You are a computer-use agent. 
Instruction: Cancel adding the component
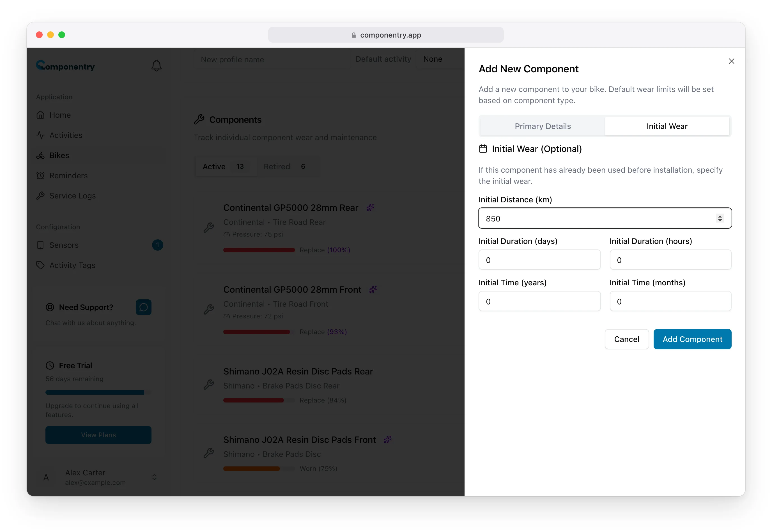[626, 339]
